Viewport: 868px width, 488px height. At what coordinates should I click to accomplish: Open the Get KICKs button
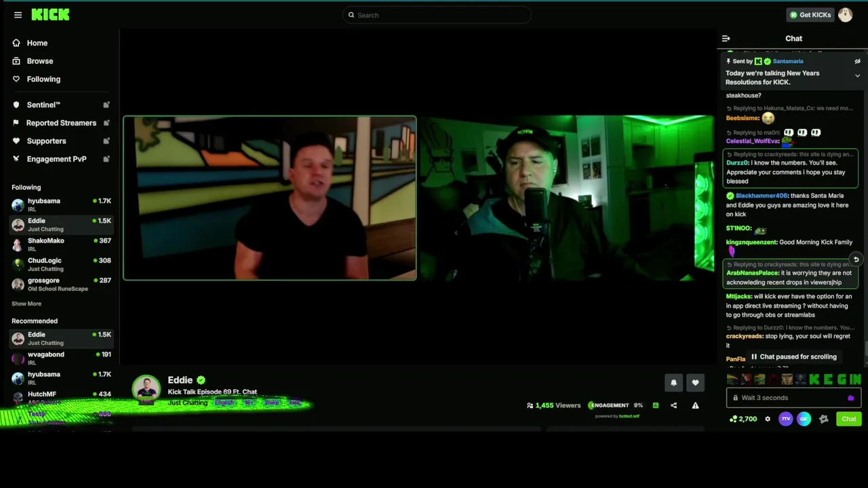(810, 15)
